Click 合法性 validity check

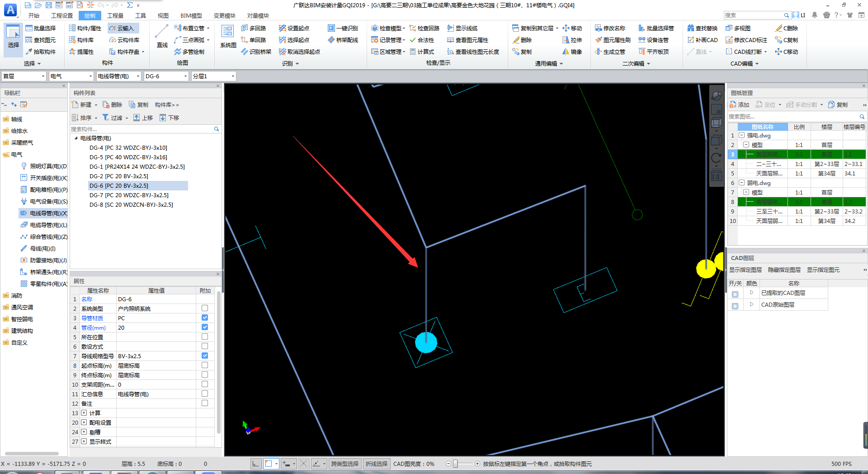(422, 40)
